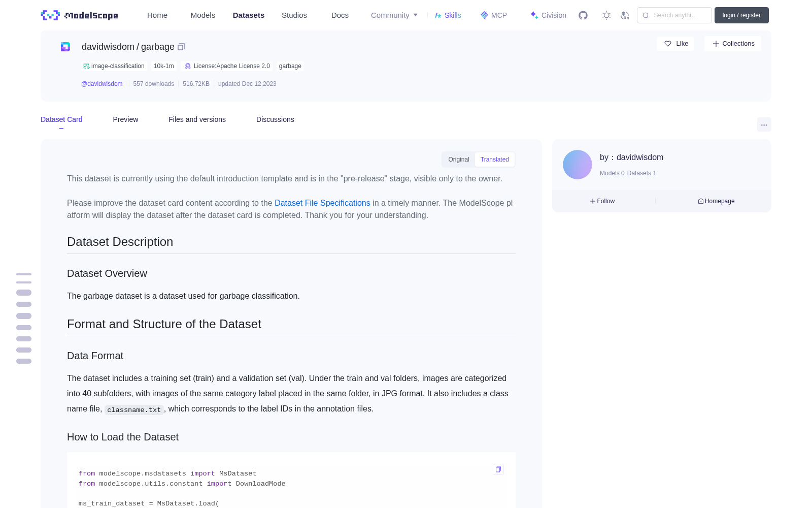Open the Files and versions tab
The height and width of the screenshot is (508, 812).
point(197,119)
